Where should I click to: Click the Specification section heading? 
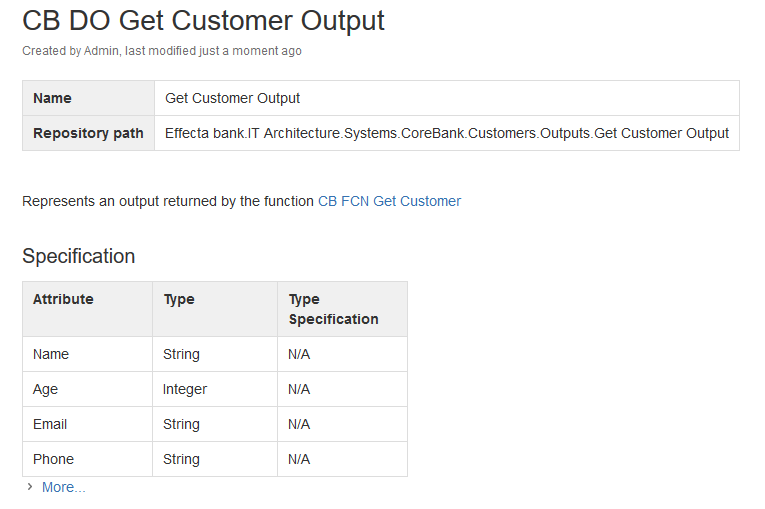coord(79,256)
